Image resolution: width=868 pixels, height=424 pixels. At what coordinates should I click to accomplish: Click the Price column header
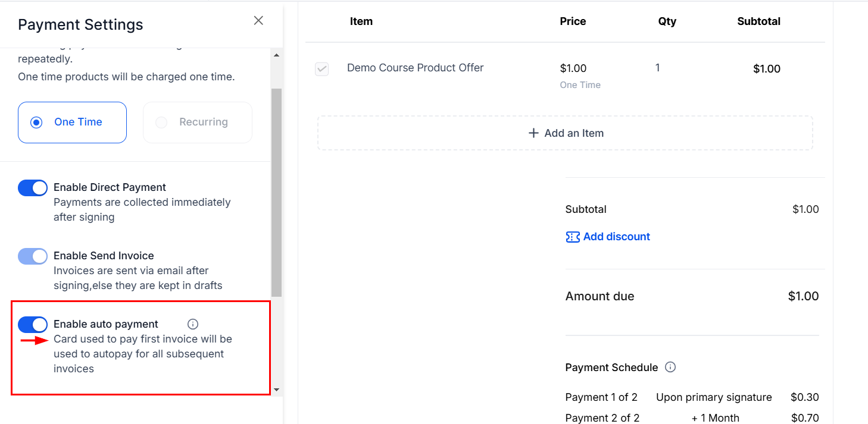coord(573,21)
